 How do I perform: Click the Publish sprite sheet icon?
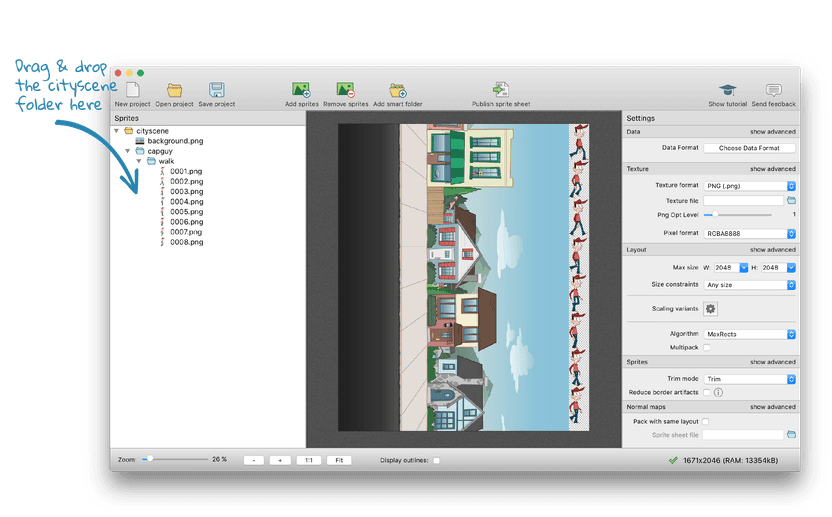click(x=500, y=89)
